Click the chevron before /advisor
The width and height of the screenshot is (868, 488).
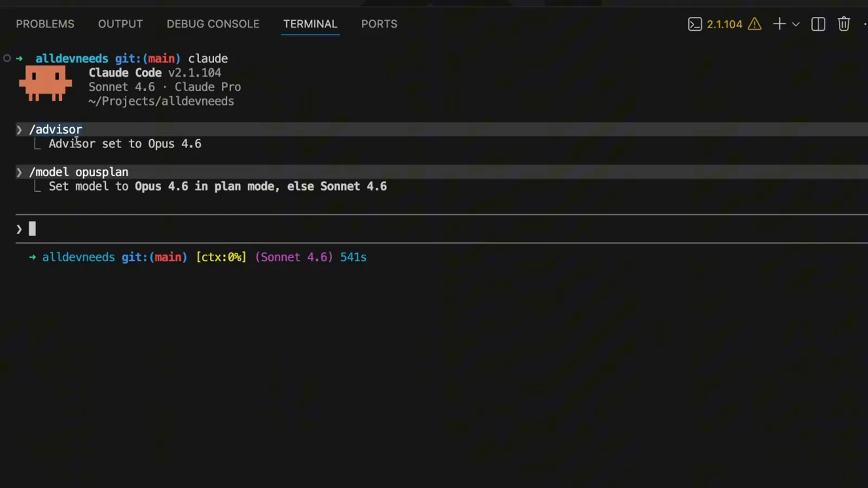coord(19,130)
